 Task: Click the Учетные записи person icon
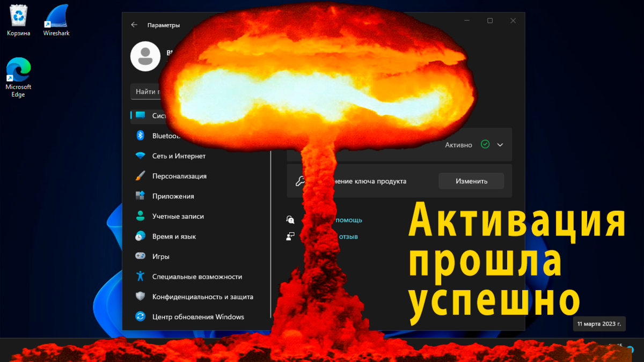(x=140, y=216)
